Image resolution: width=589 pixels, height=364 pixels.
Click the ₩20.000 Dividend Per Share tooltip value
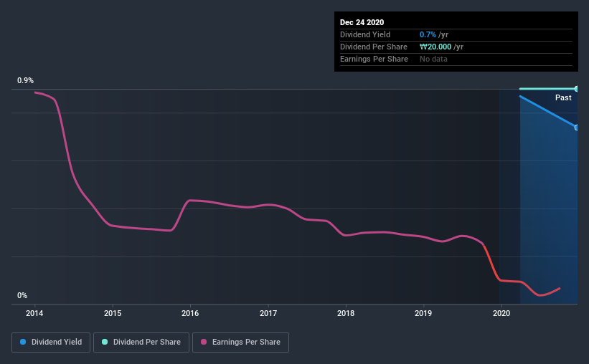pos(441,47)
